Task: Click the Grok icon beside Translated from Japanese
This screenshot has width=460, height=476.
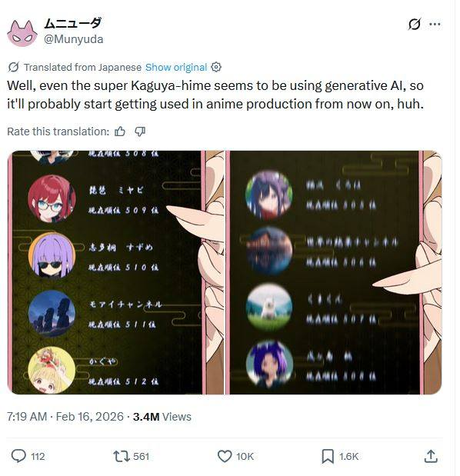Action: 13,67
